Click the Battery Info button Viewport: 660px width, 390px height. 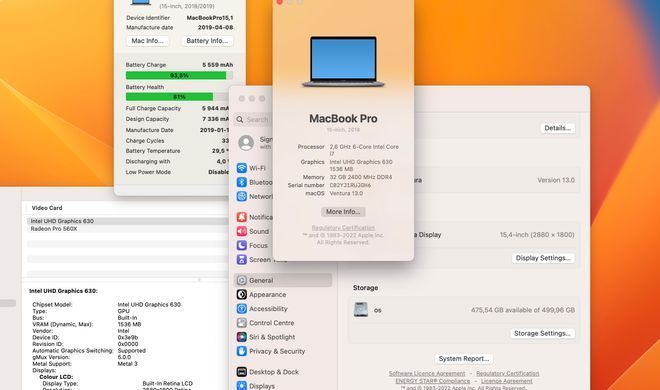207,41
